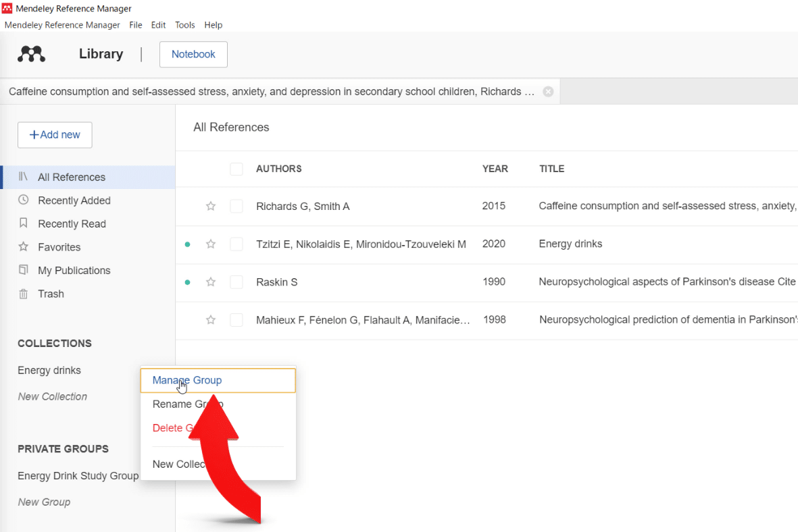Star the Mahieux F 1998 reference
This screenshot has width=798, height=532.
point(211,320)
